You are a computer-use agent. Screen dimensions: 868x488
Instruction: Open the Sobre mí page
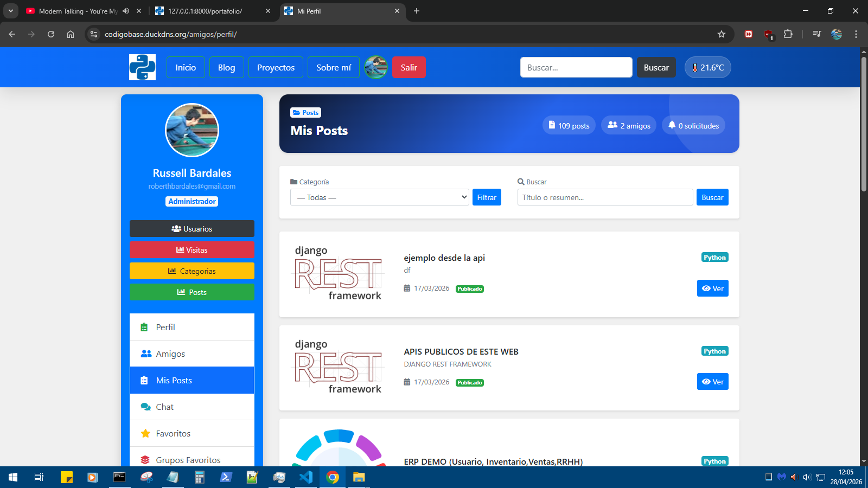tap(334, 67)
